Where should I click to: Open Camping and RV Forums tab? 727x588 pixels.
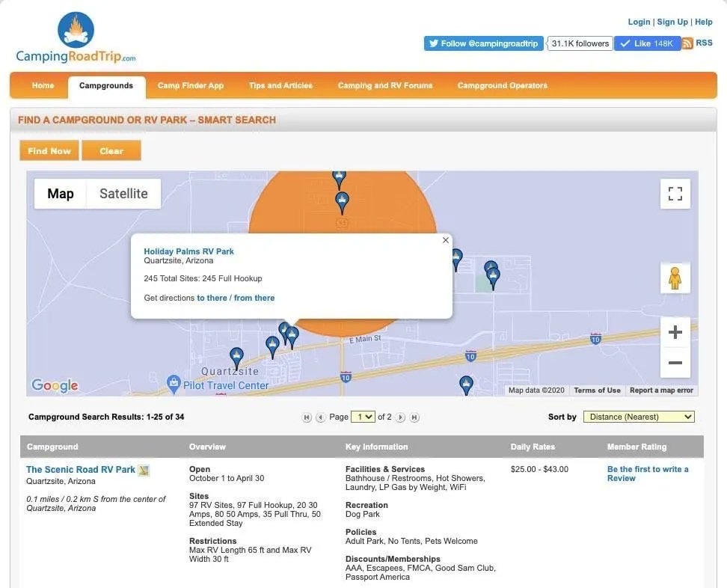click(x=385, y=86)
